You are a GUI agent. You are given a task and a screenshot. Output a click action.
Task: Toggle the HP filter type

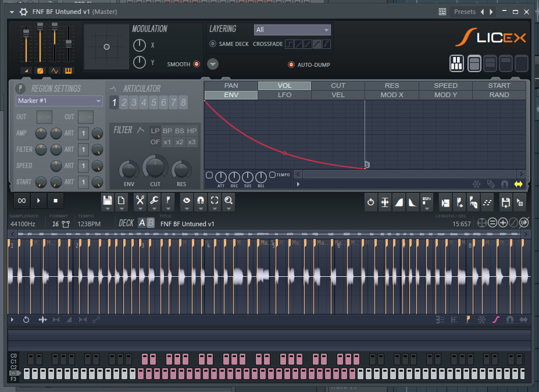[x=192, y=131]
